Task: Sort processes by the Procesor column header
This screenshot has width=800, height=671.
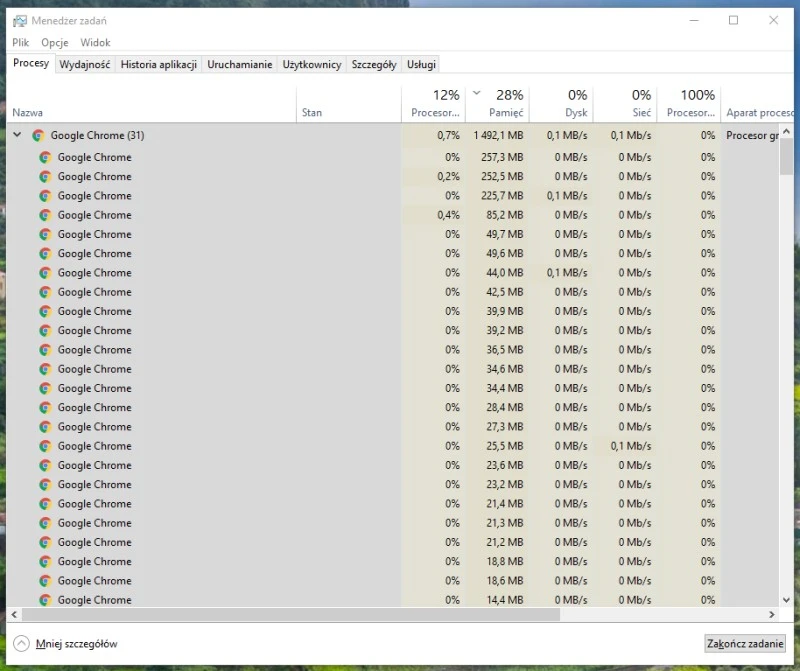Action: [435, 103]
